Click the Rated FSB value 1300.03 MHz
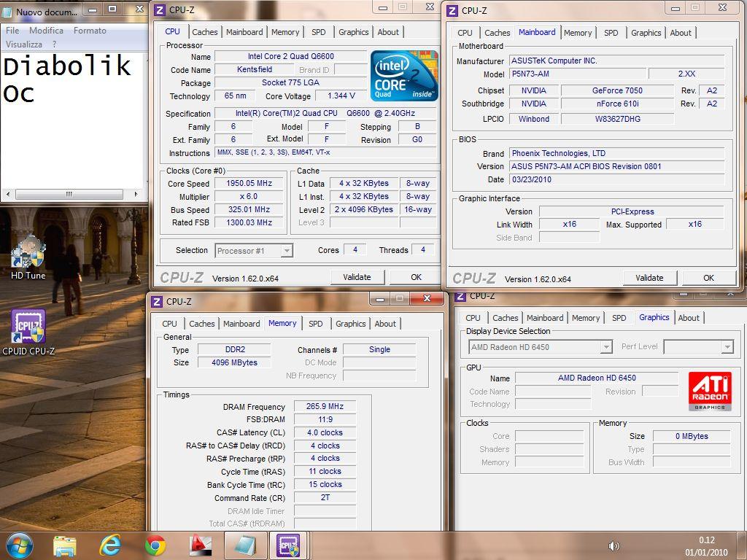This screenshot has width=747, height=560. (x=249, y=222)
